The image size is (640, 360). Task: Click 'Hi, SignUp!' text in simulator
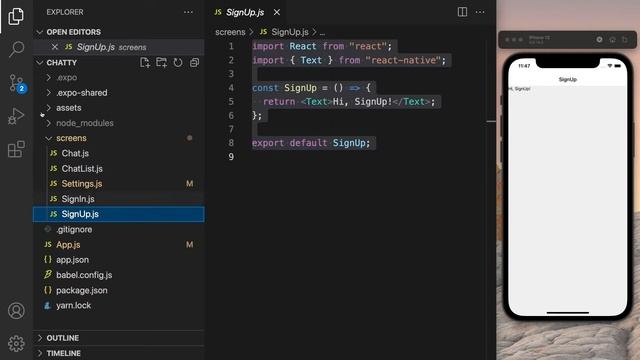coord(520,89)
